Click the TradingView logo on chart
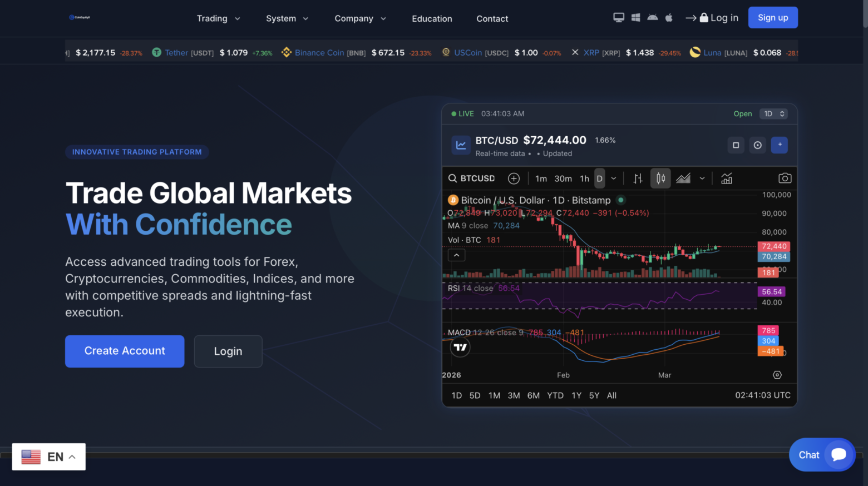868x486 pixels. coord(460,348)
